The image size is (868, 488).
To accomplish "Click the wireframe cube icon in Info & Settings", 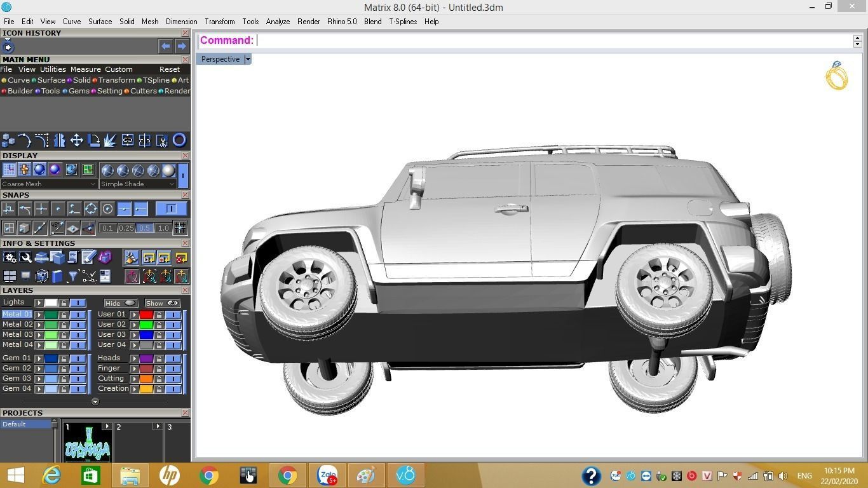I will pos(41,276).
